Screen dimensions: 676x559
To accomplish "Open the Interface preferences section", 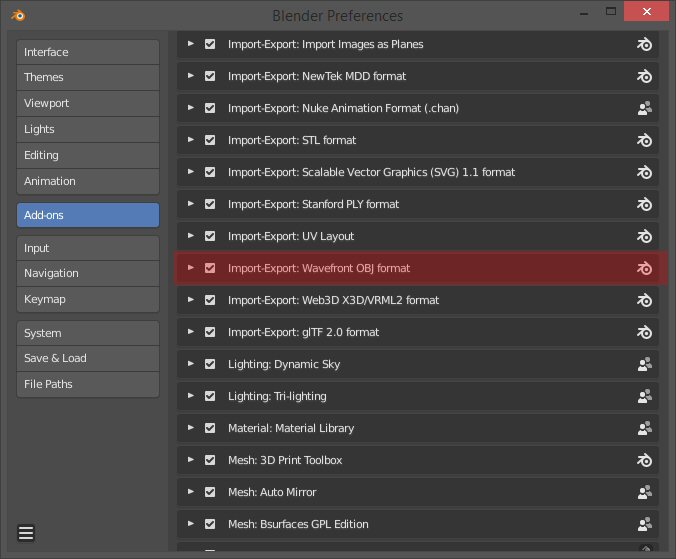I will 88,52.
